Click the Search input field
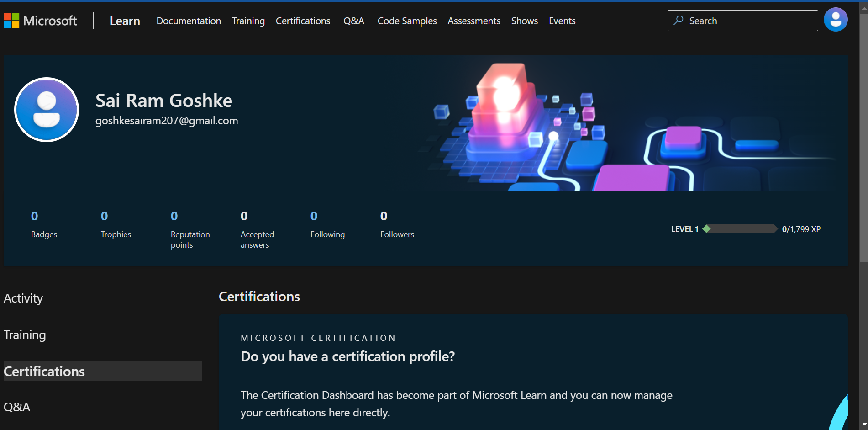868x430 pixels. [742, 21]
